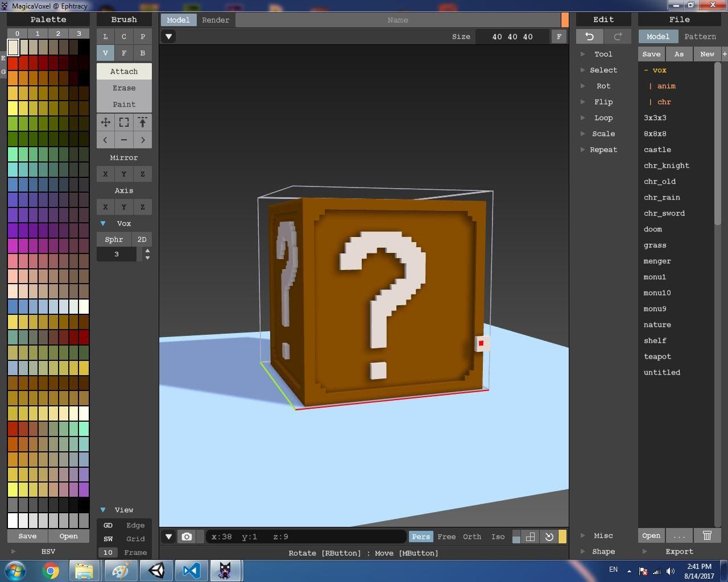Click the New model button
The image size is (728, 582).
pos(707,54)
